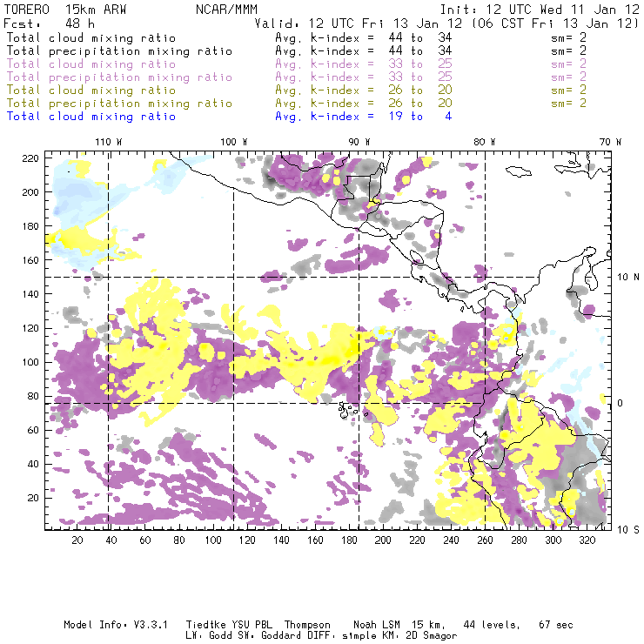Select the "140" tick on left axis
The image size is (644, 644).
(30, 294)
